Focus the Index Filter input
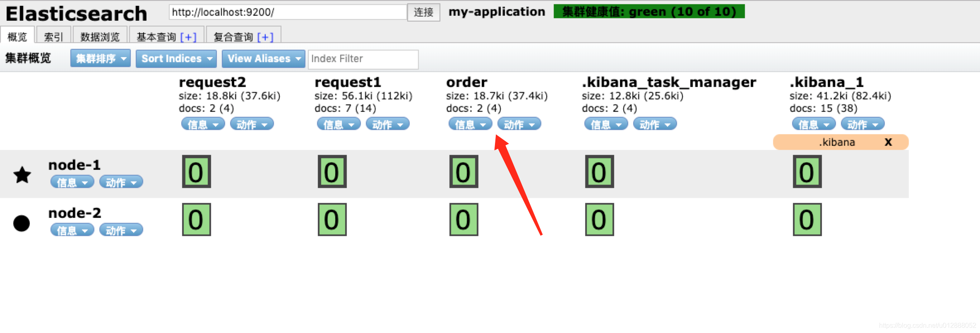Screen dimensions: 980x333 pos(363,59)
